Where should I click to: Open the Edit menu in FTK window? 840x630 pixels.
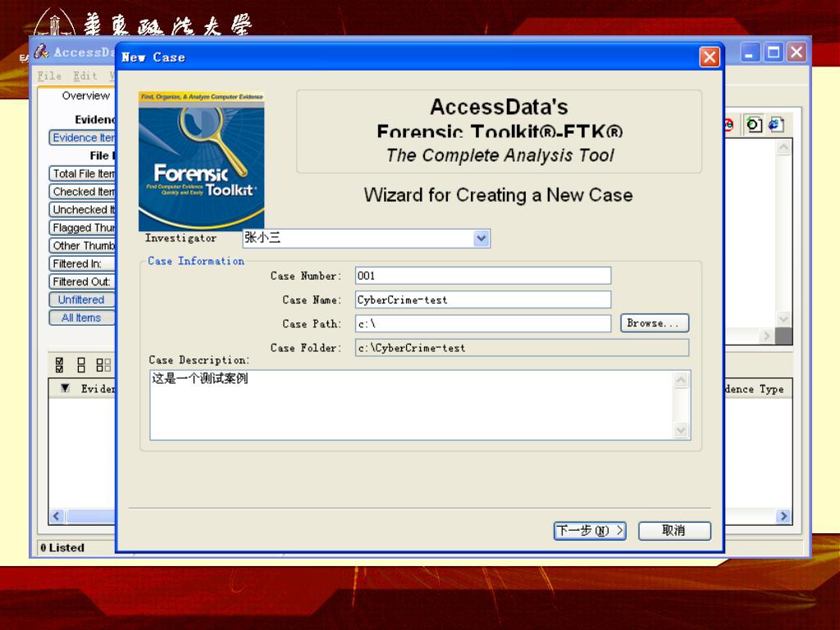pyautogui.click(x=85, y=76)
